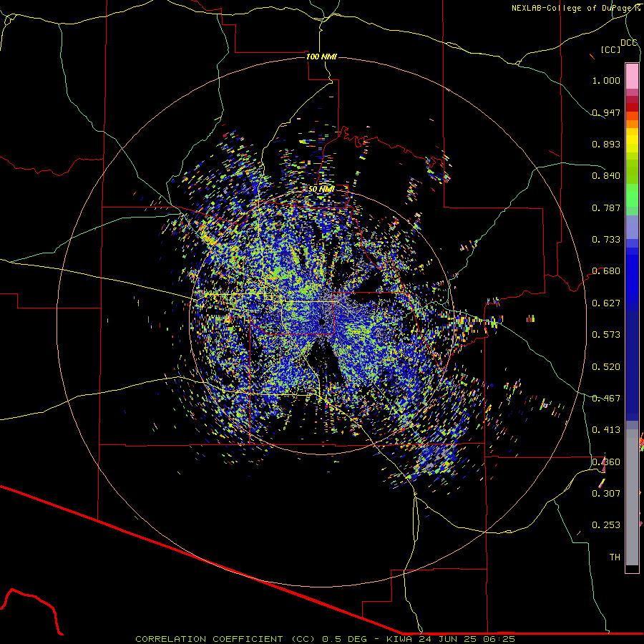The width and height of the screenshot is (644, 644).
Task: Select the 0.787 scale value
Action: coord(606,208)
